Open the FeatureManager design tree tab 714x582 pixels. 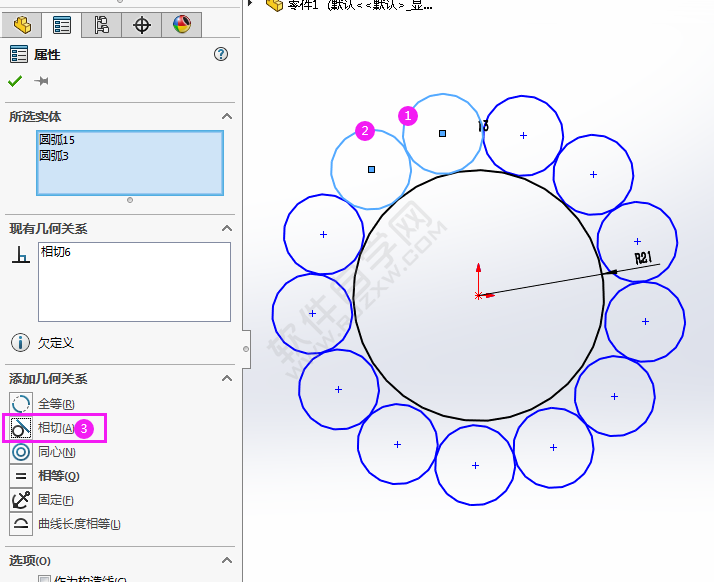[x=23, y=25]
